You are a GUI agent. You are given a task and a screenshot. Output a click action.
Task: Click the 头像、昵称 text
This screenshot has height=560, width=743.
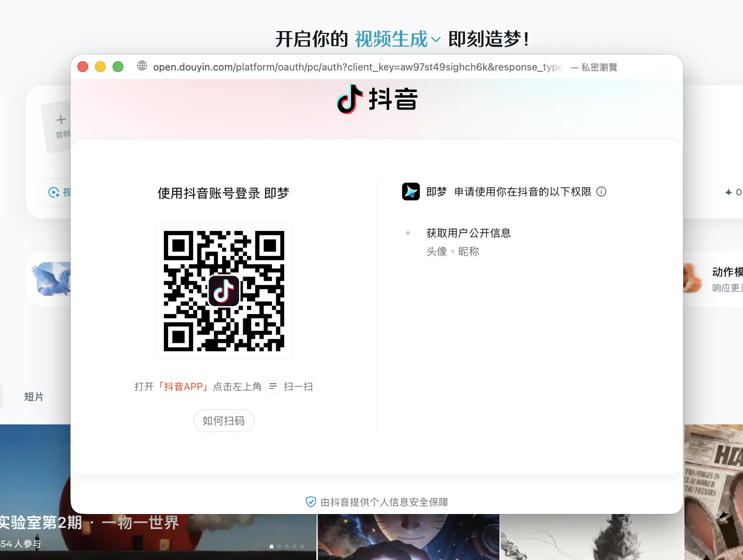coord(453,252)
